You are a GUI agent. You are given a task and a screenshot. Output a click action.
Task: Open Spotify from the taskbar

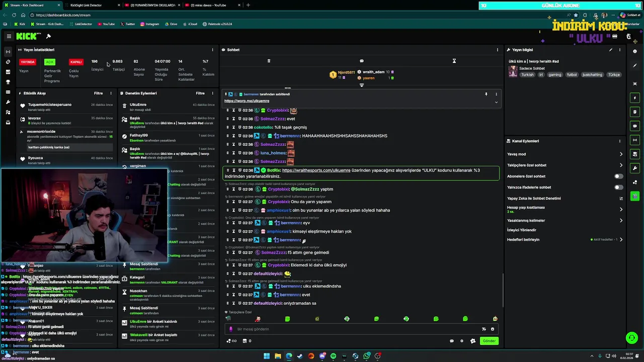tap(333, 356)
